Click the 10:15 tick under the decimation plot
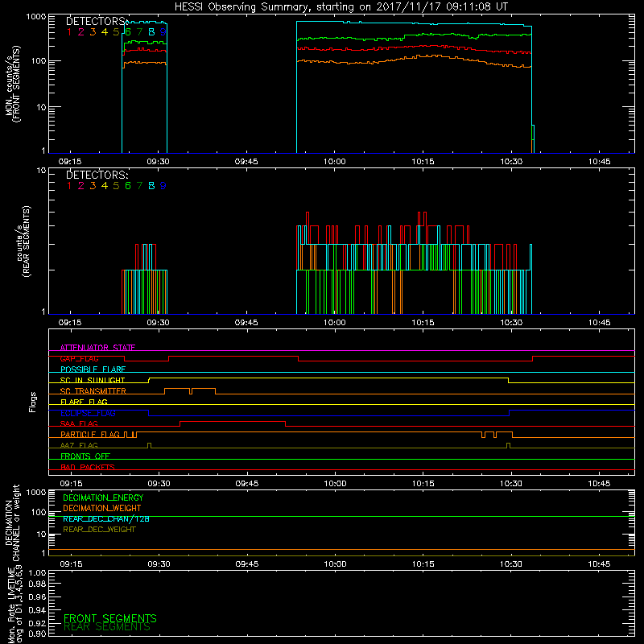The image size is (644, 644). pos(423,564)
